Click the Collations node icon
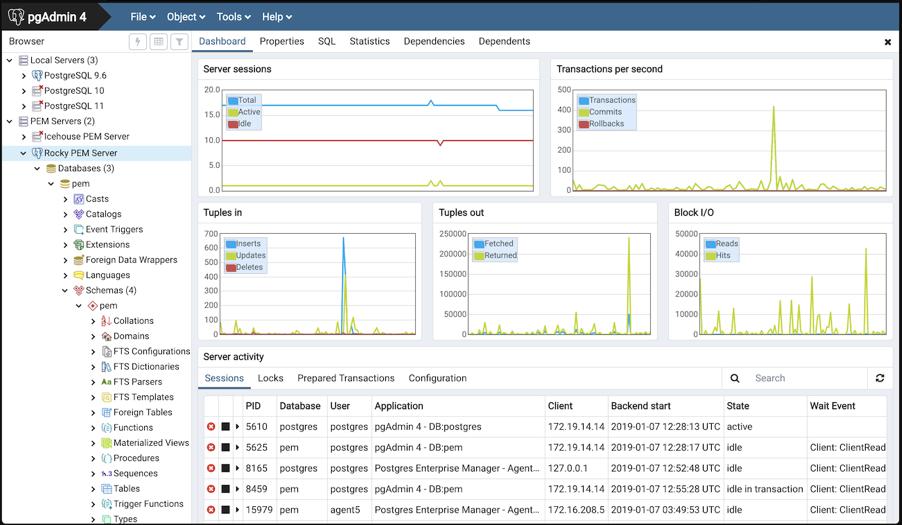This screenshot has width=902, height=525. point(106,321)
